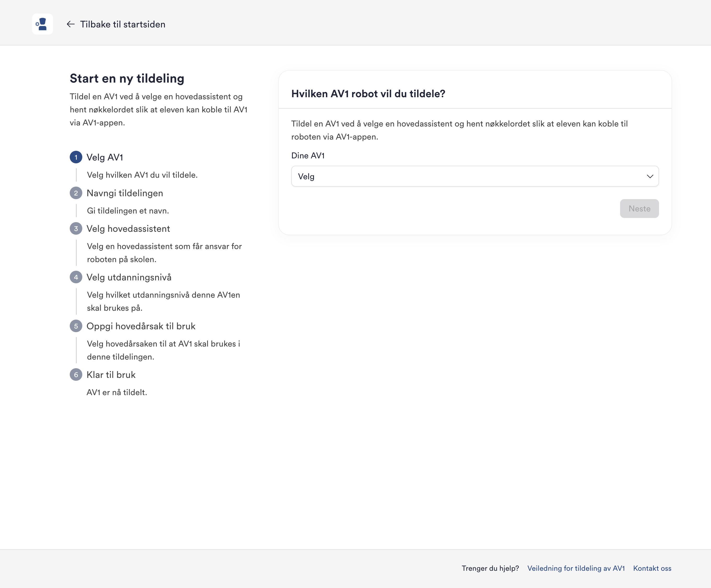Select step 1 circle 'Velg AV1'
Image resolution: width=711 pixels, height=588 pixels.
click(x=76, y=157)
